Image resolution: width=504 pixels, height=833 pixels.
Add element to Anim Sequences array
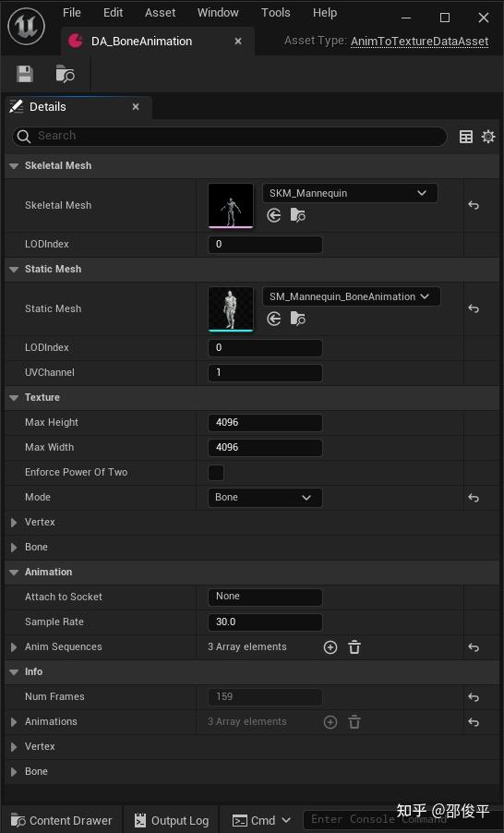pyautogui.click(x=330, y=647)
